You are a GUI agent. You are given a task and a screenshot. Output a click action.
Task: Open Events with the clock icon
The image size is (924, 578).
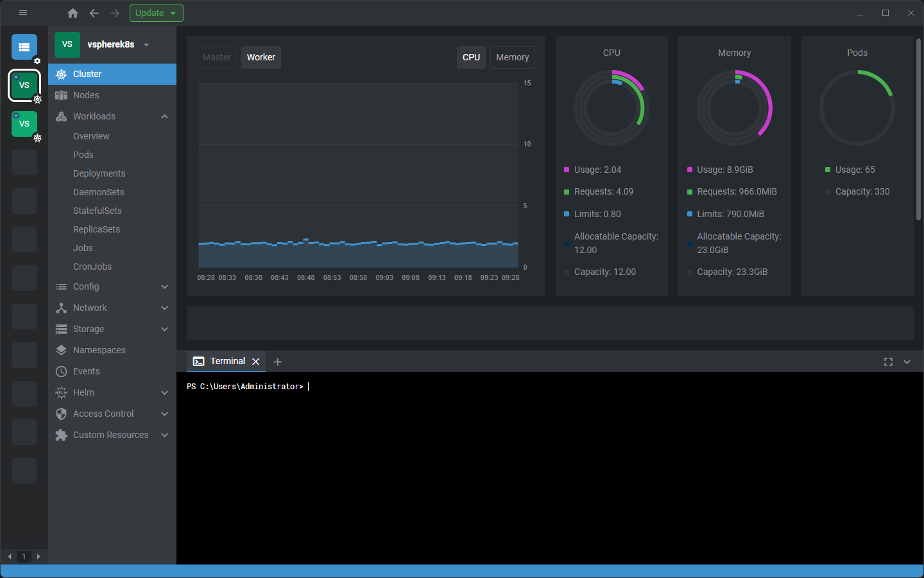click(62, 371)
